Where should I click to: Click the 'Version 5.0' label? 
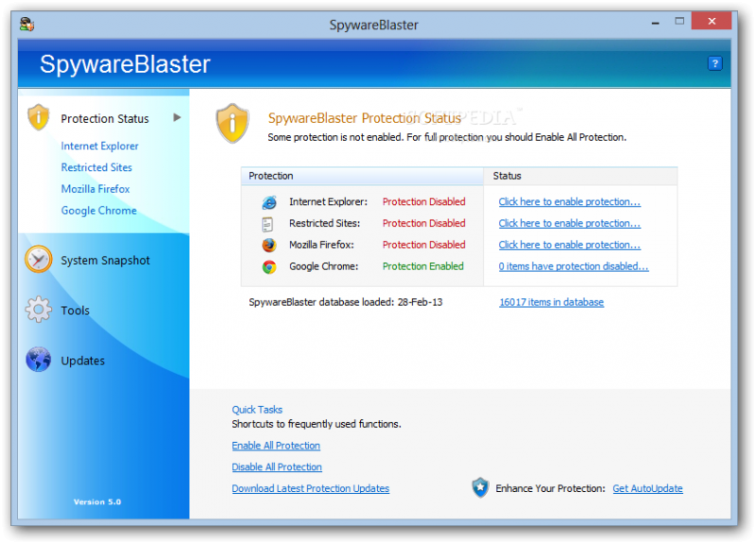click(x=97, y=501)
